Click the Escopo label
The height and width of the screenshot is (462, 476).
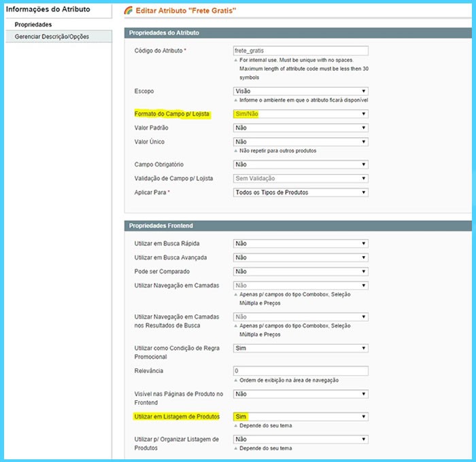coord(144,91)
